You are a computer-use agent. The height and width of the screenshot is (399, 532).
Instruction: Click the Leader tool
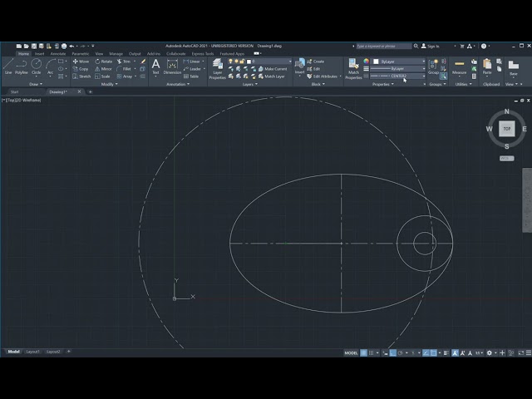click(x=192, y=69)
